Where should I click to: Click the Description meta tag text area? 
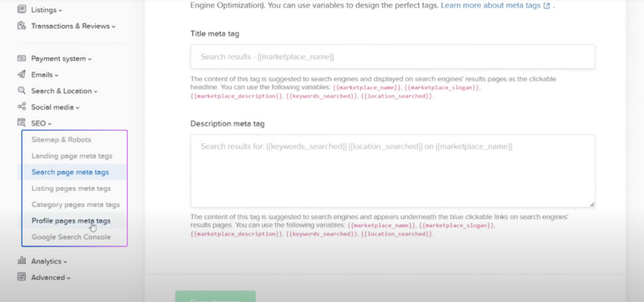coord(393,171)
